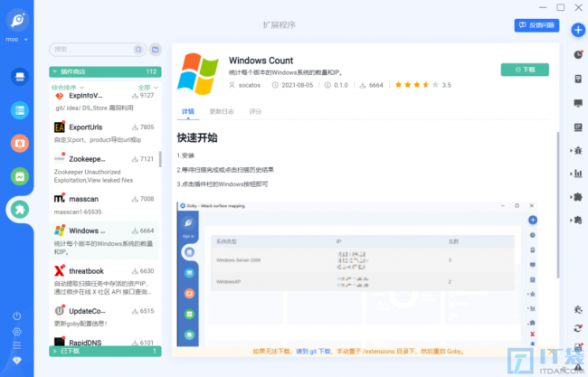Click the 2021-08-05 release date text

point(297,85)
